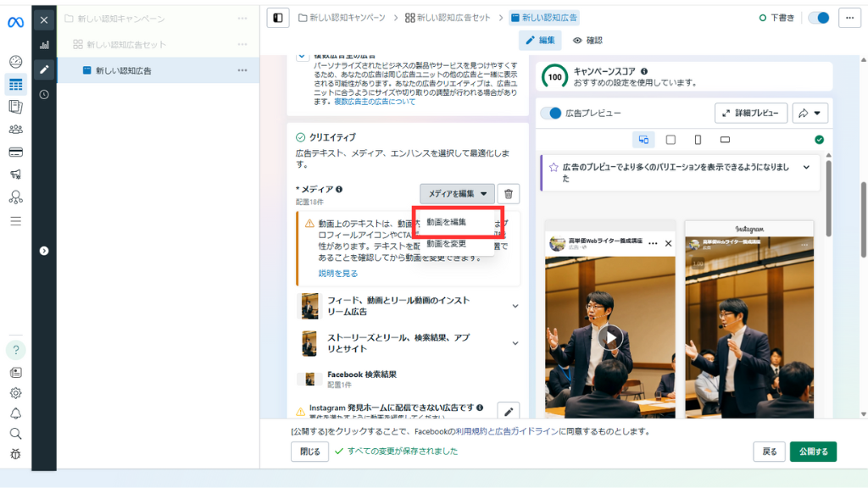Image resolution: width=868 pixels, height=488 pixels.
Task: Expand the フィード、動画とリール placement row
Action: (x=515, y=306)
